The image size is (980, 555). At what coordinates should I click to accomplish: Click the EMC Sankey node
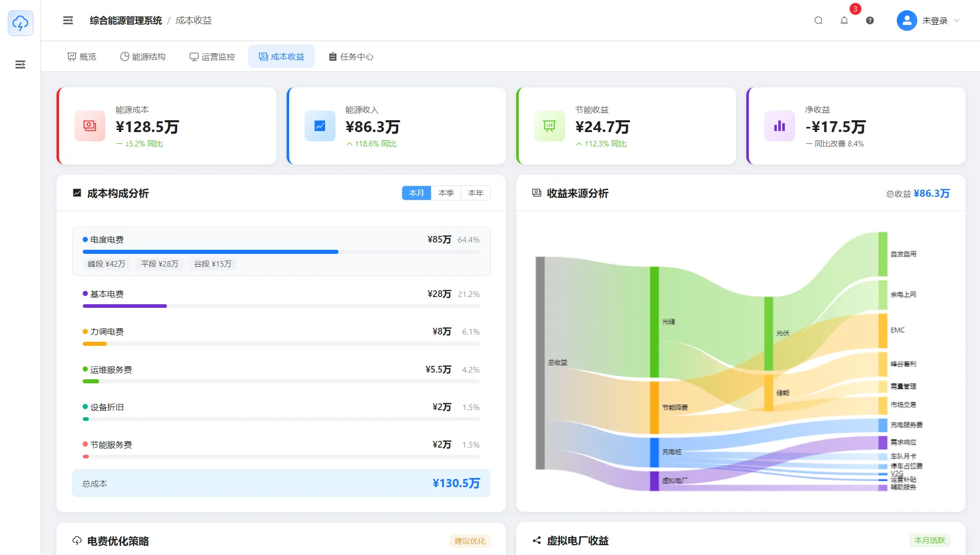[x=882, y=330]
